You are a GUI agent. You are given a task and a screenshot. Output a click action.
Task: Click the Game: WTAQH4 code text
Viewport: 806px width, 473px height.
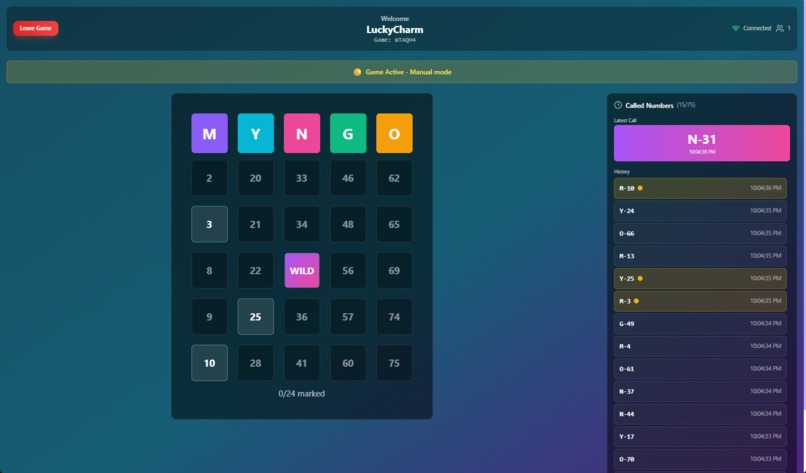(x=395, y=40)
